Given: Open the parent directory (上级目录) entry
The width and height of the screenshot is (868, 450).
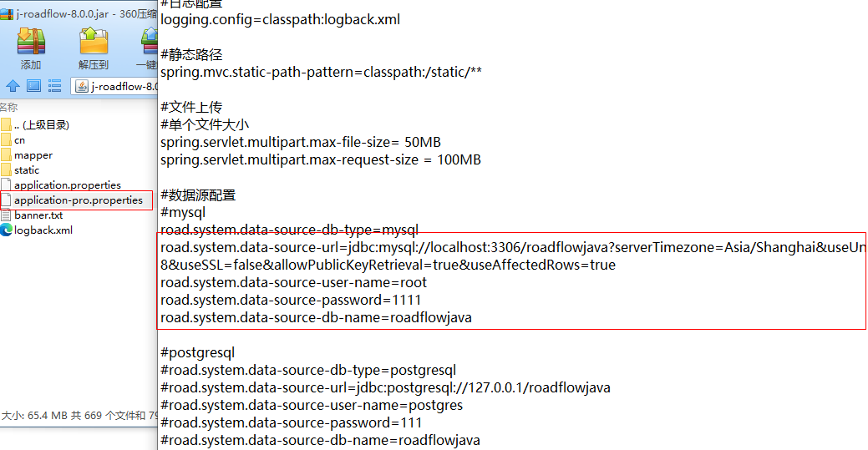Looking at the screenshot, I should click(41, 125).
